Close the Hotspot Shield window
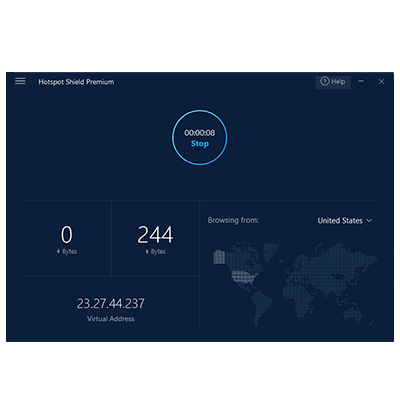 point(381,81)
